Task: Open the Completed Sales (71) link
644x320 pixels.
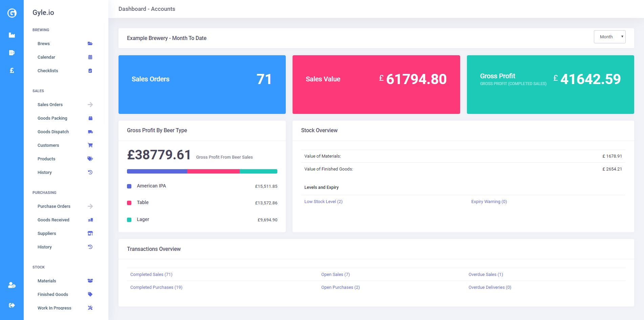Action: 151,275
